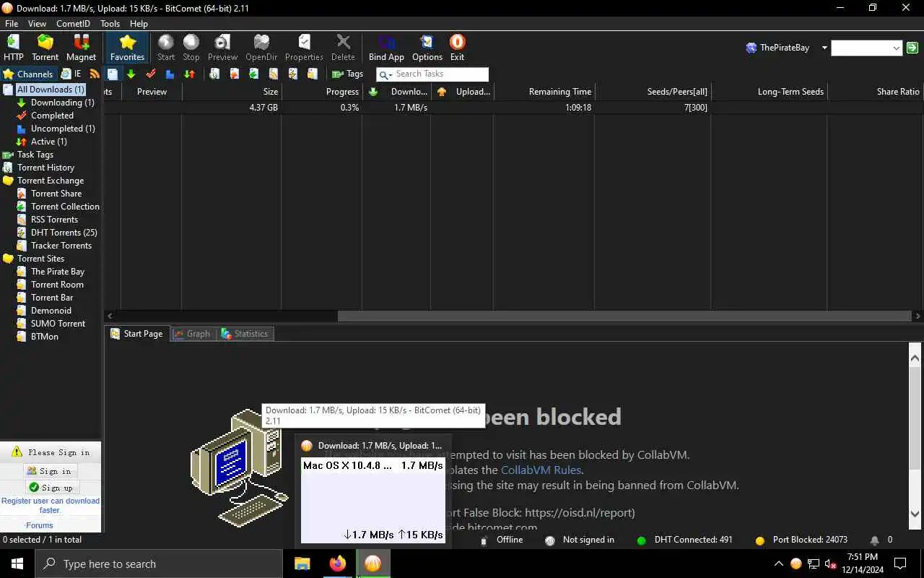Toggle the Favorites star toolbar button
924x578 pixels.
coord(127,48)
